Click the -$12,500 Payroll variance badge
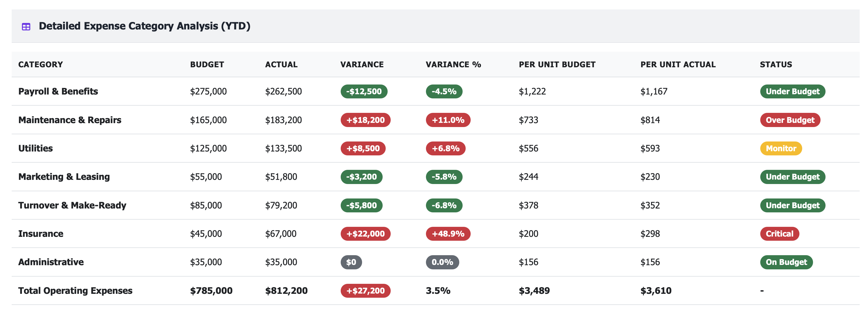The image size is (868, 313). 364,91
